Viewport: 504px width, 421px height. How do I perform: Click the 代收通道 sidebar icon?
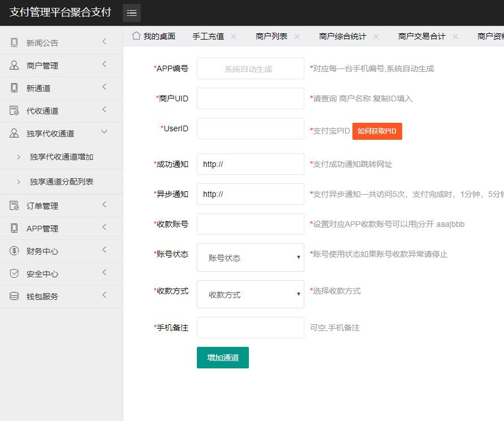(x=14, y=110)
